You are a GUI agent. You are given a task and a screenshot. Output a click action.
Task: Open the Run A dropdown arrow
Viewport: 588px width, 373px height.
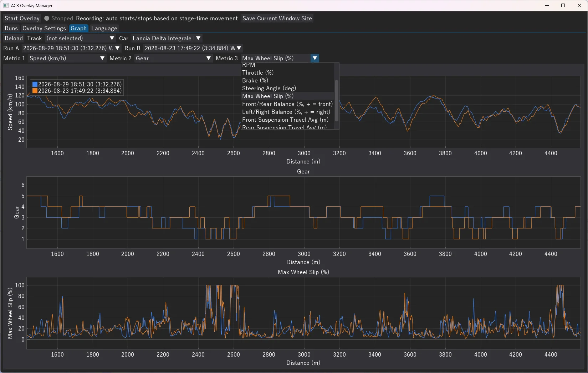point(117,48)
